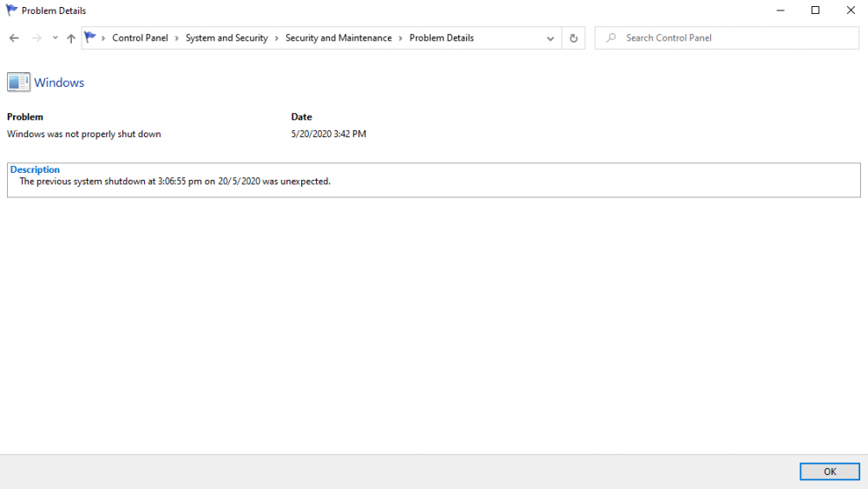Refresh the Problem Details page
868x489 pixels.
point(573,38)
